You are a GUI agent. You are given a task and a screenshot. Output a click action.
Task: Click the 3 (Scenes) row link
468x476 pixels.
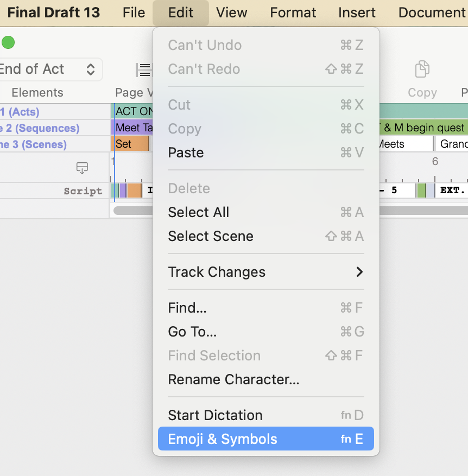pyautogui.click(x=34, y=143)
